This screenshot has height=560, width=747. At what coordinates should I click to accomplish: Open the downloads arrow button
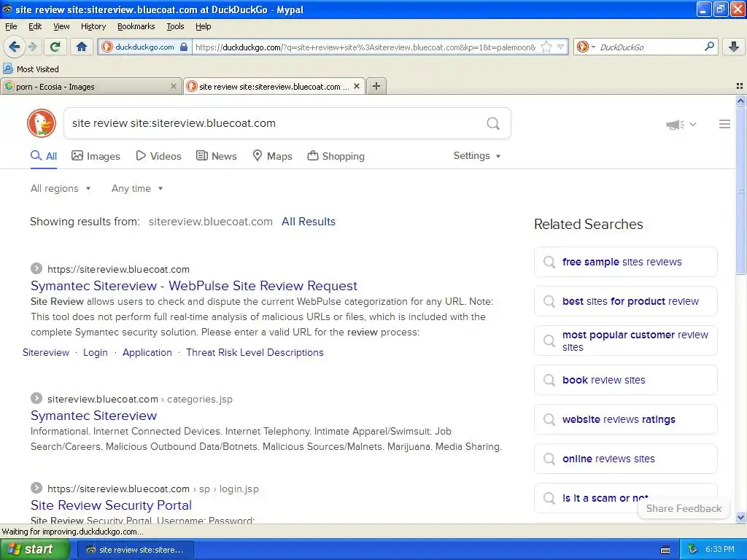[x=734, y=47]
